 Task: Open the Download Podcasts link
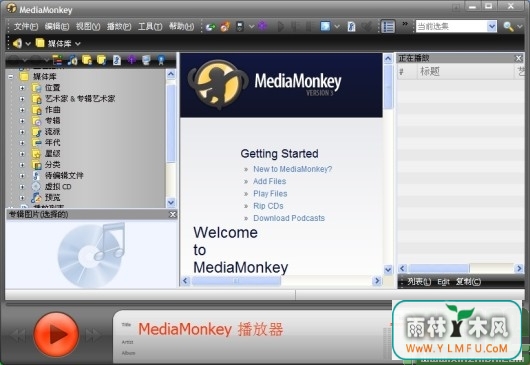[289, 218]
